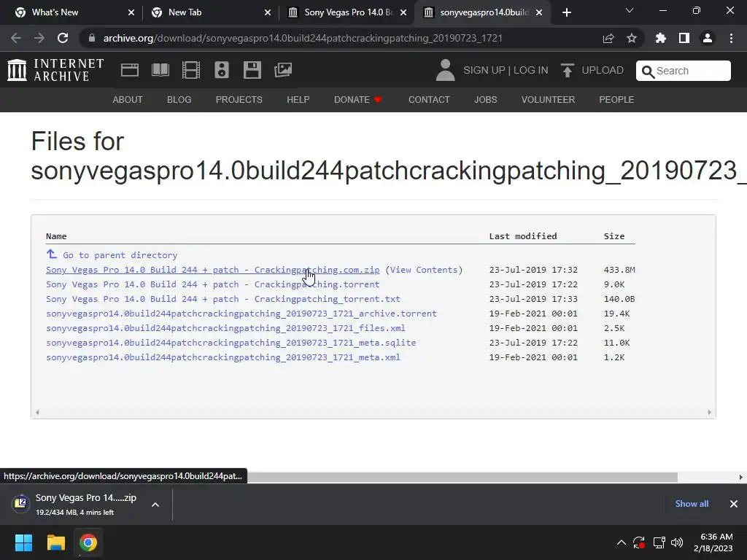This screenshot has width=747, height=560.
Task: Click the user avatar icon
Action: point(446,70)
